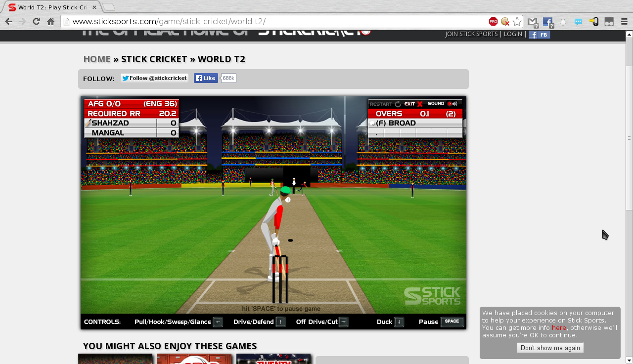Click the red PRO stop-sign extension icon
This screenshot has width=633, height=364.
493,21
